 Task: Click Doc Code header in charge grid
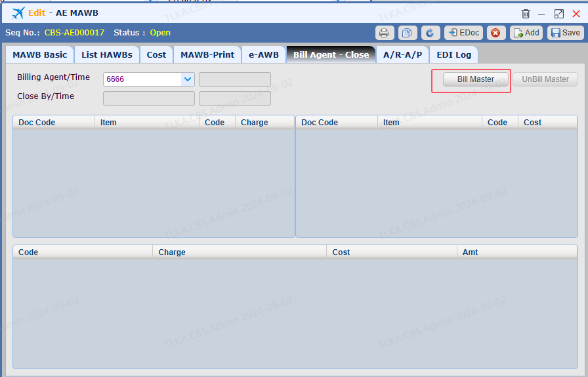(x=54, y=123)
